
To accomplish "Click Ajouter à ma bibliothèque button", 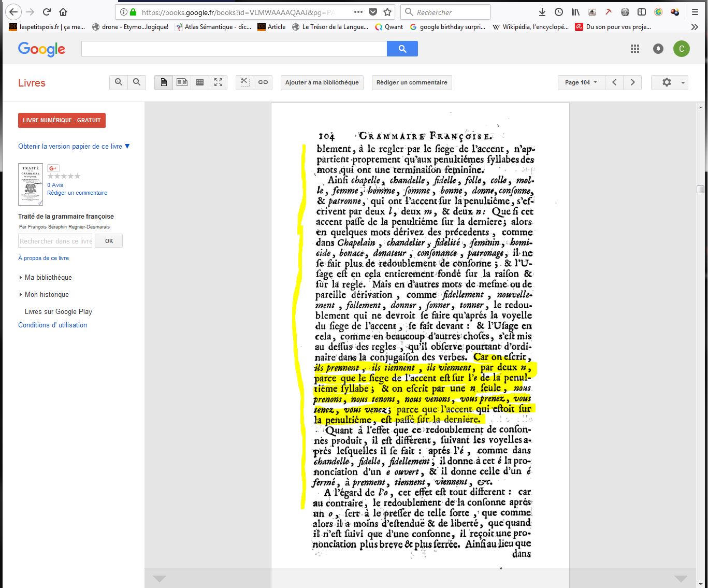I will coord(322,82).
